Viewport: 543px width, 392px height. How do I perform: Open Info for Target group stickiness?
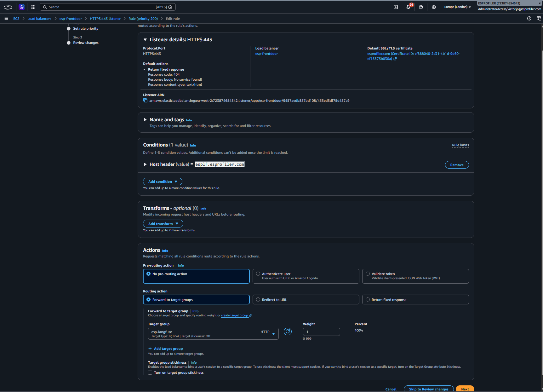pyautogui.click(x=194, y=363)
